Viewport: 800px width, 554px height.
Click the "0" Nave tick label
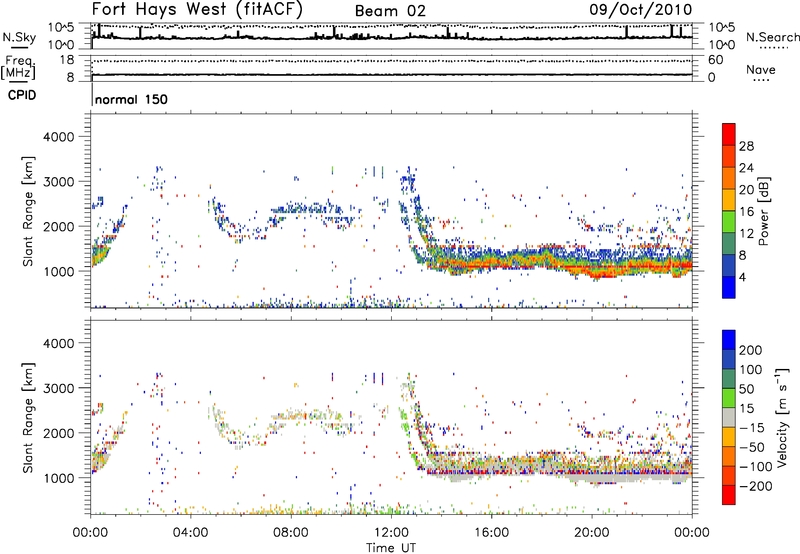pos(712,77)
